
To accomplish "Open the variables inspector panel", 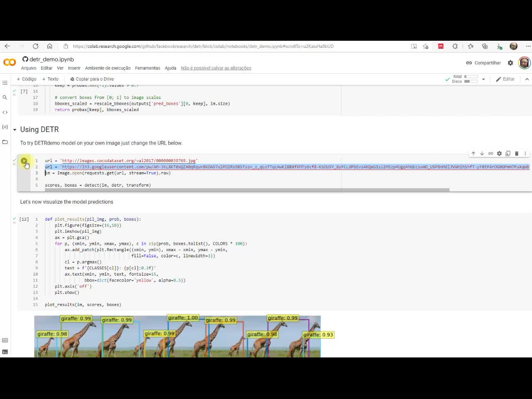I will [x=5, y=127].
